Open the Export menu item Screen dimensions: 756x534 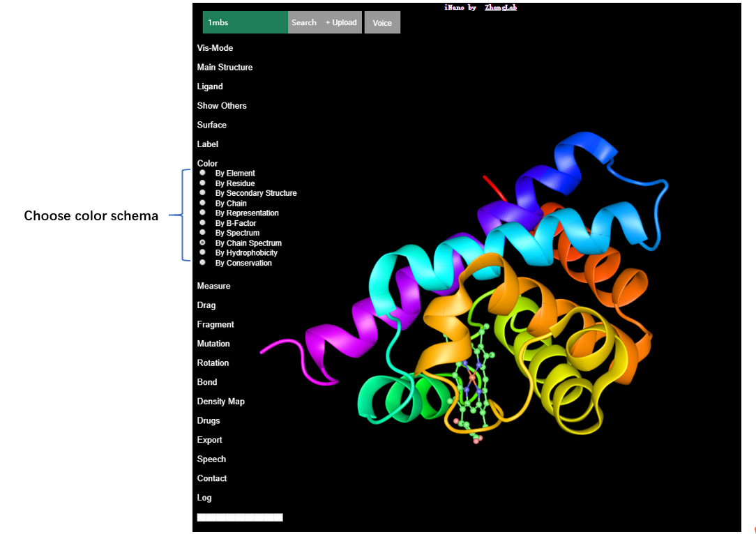(209, 440)
